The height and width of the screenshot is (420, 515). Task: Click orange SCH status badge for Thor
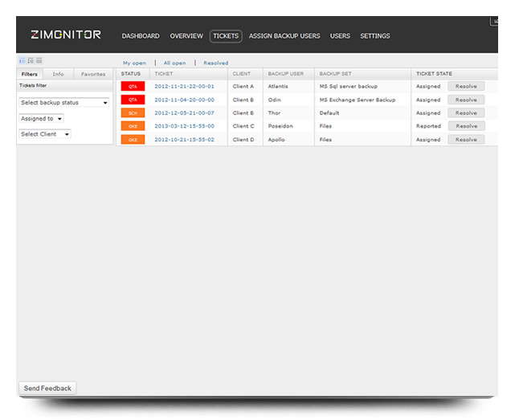[133, 113]
